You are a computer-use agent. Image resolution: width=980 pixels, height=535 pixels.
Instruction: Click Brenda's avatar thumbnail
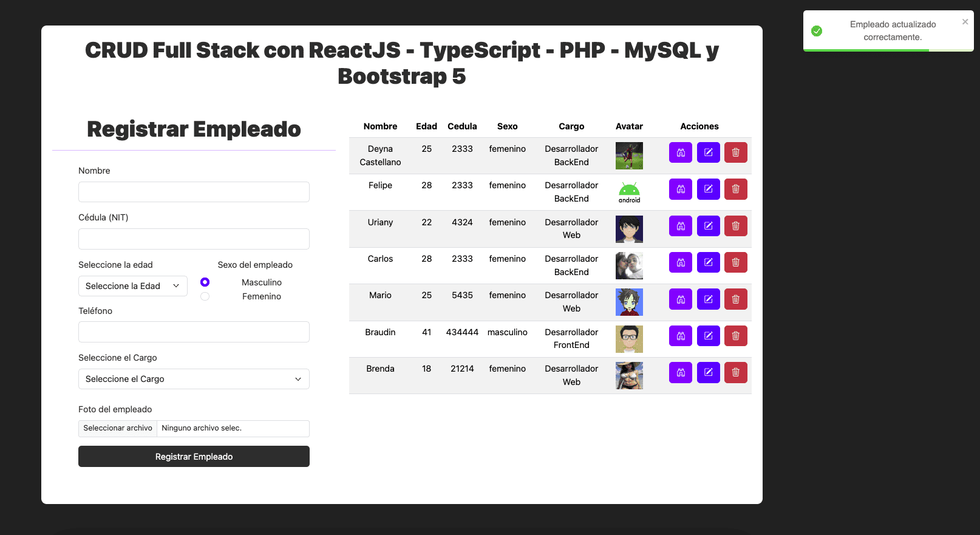pyautogui.click(x=629, y=376)
